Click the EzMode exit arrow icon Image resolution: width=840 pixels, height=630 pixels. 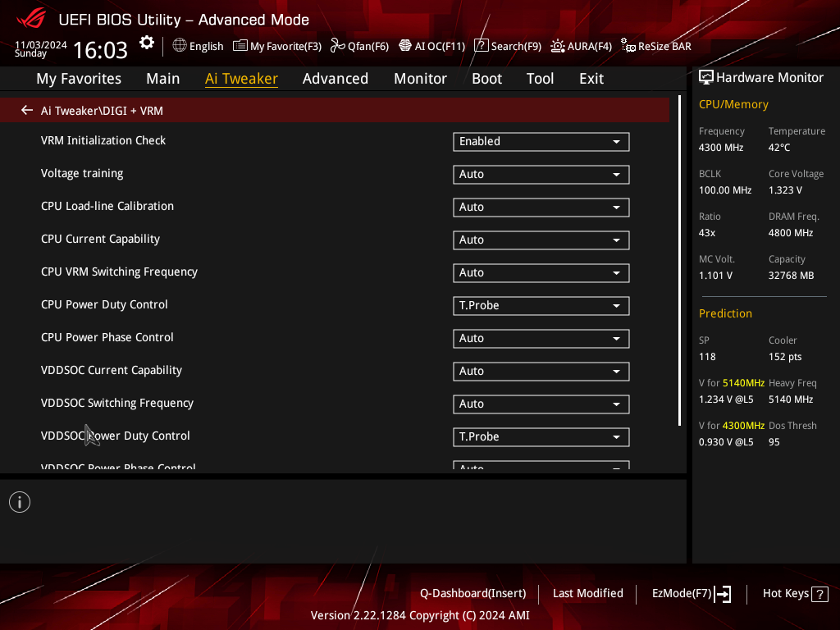723,594
